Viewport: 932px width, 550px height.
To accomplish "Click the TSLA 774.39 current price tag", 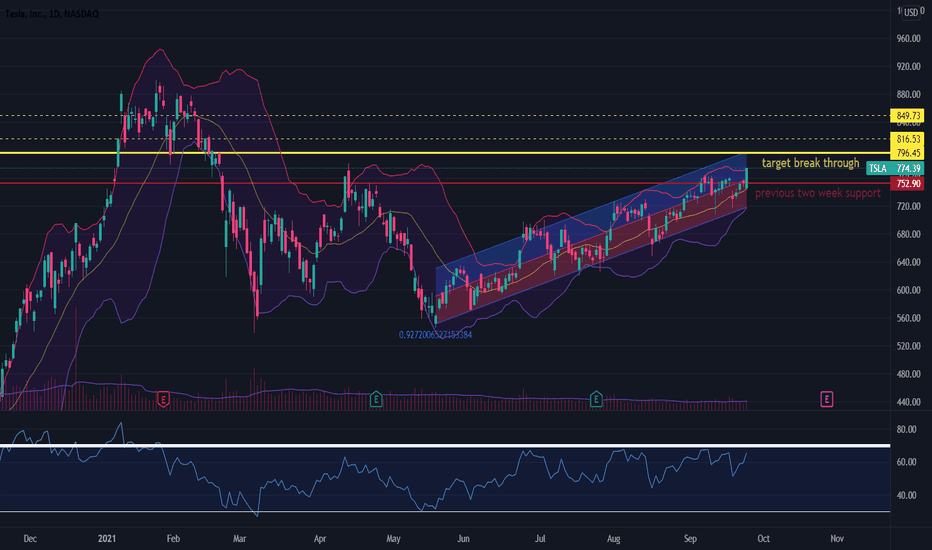I will tap(895, 169).
